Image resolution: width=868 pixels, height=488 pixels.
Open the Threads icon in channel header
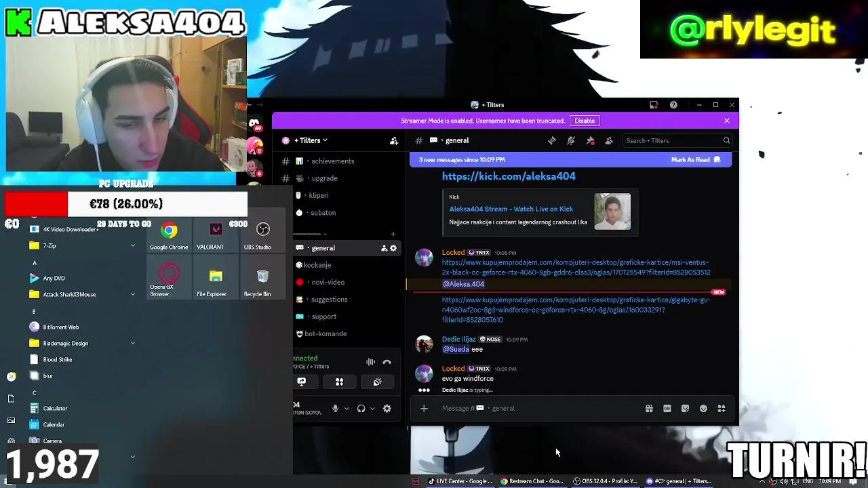[x=552, y=140]
